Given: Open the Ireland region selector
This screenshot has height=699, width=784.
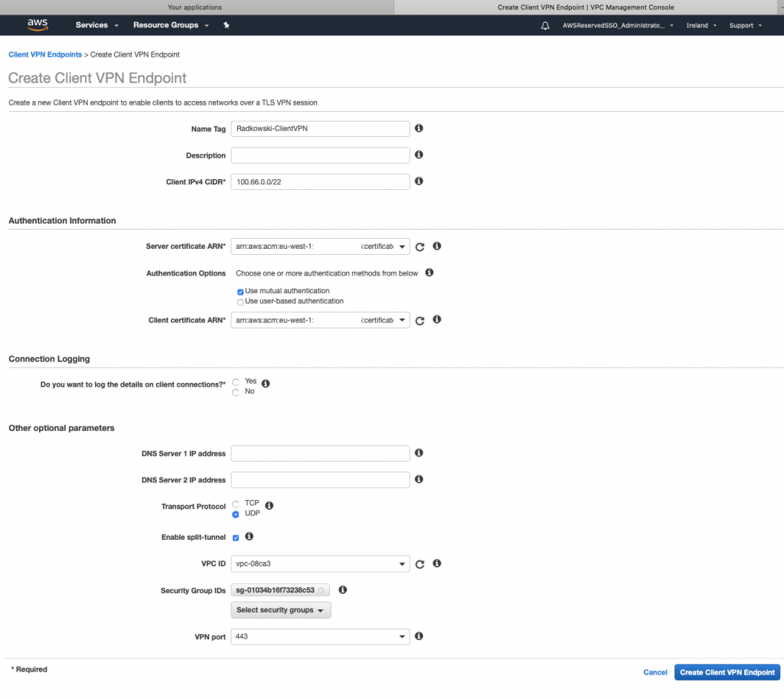Looking at the screenshot, I should (x=701, y=25).
